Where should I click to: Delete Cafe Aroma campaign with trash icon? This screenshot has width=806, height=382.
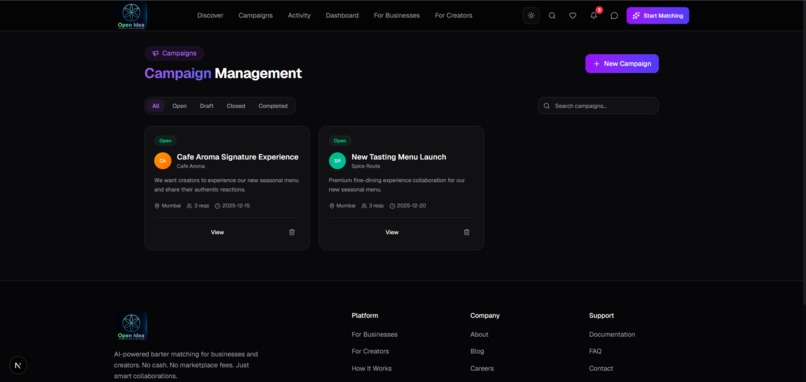[x=292, y=232]
